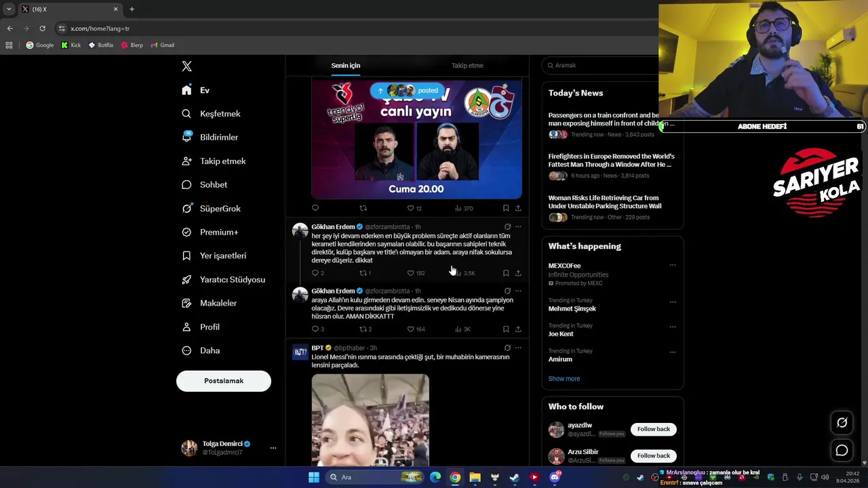
Task: Open Keşfetmek explore page
Action: (211, 114)
